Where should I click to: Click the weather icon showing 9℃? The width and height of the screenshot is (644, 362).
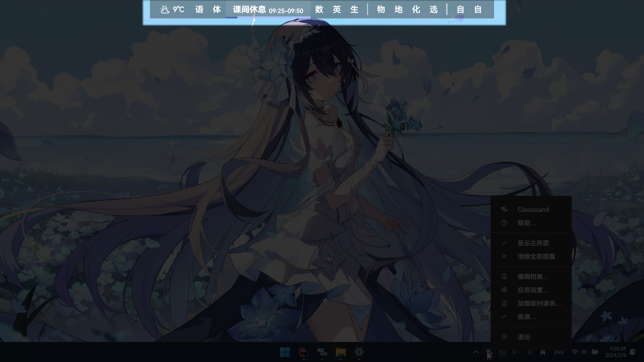(165, 9)
